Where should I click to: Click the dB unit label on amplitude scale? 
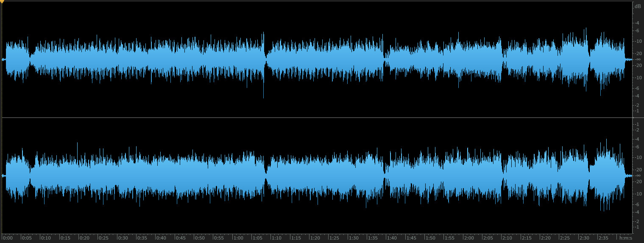(638, 6)
